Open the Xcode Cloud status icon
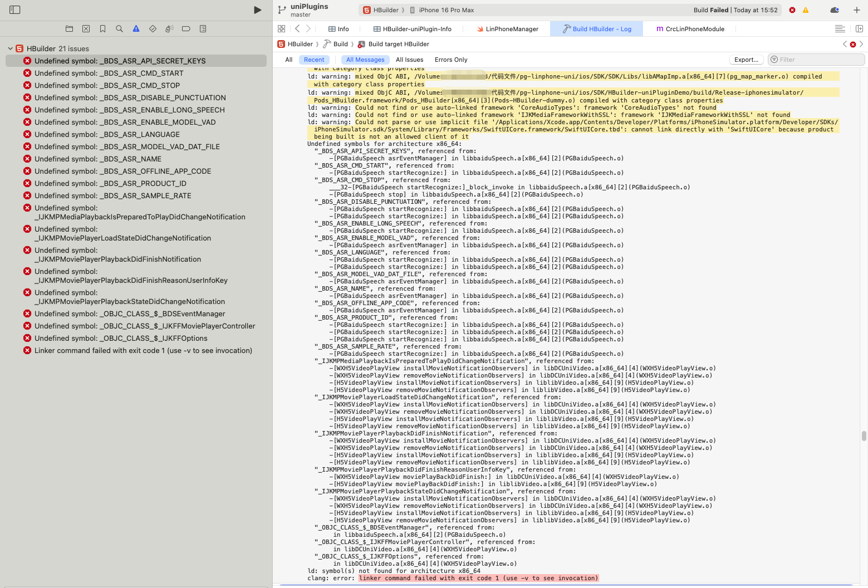Screen dimensions: 868x588 point(835,10)
